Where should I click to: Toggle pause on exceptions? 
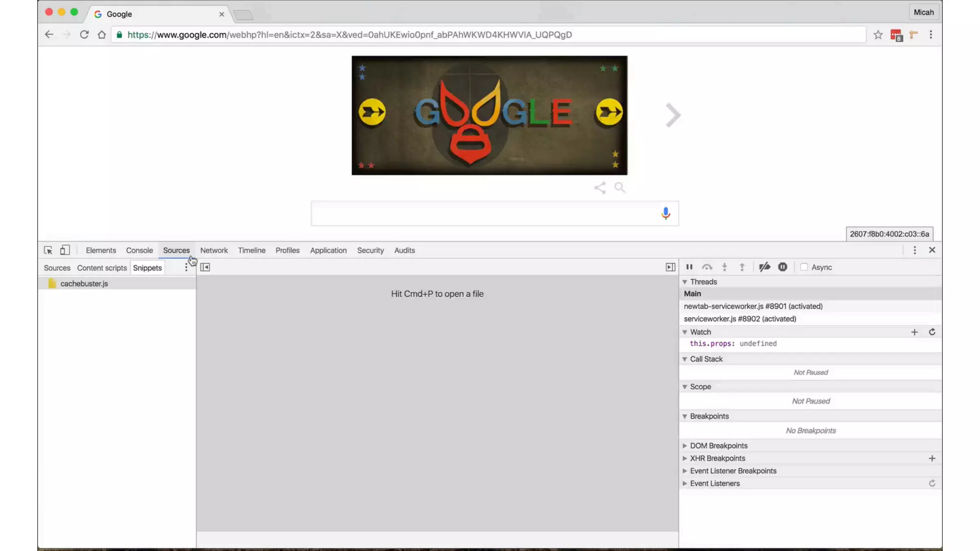[x=782, y=267]
